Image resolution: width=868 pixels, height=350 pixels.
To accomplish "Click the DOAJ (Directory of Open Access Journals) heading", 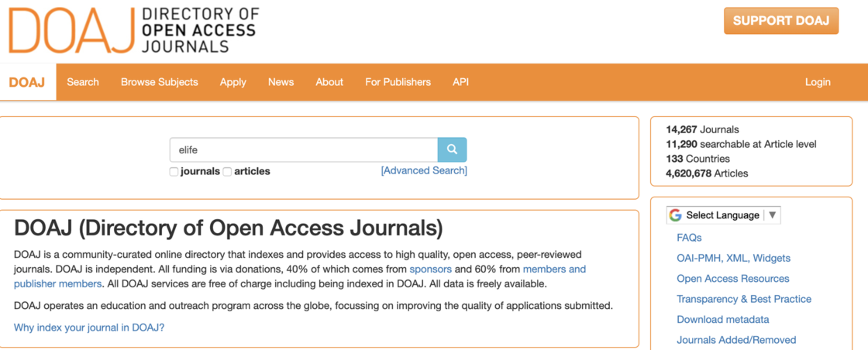I will [228, 228].
